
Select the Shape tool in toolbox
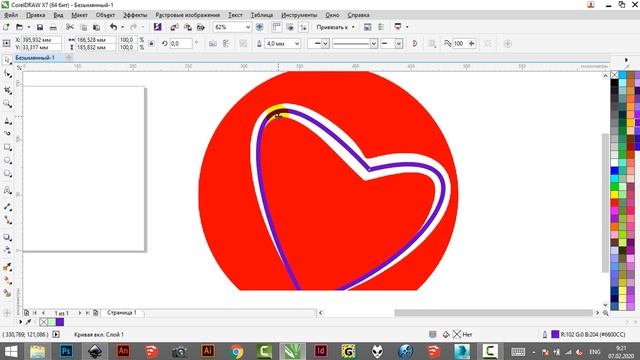[x=7, y=74]
